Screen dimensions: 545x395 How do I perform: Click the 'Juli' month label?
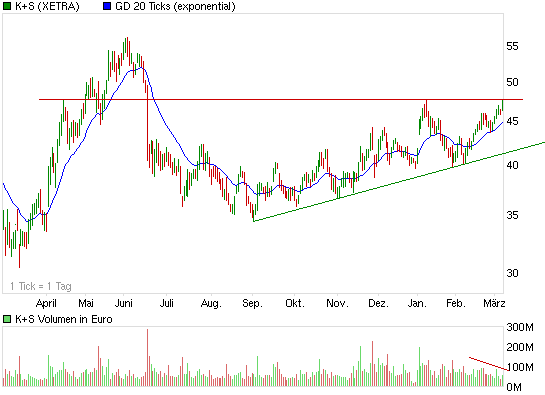[166, 303]
